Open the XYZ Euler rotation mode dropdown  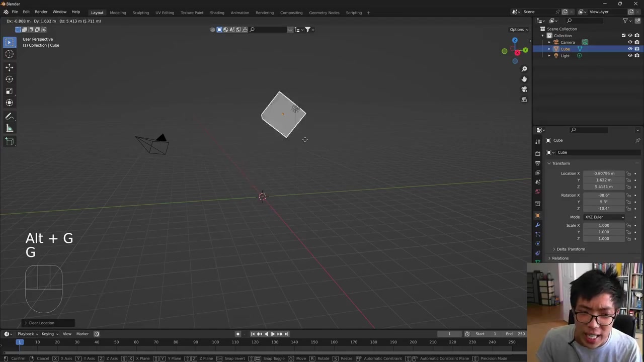[x=604, y=217]
